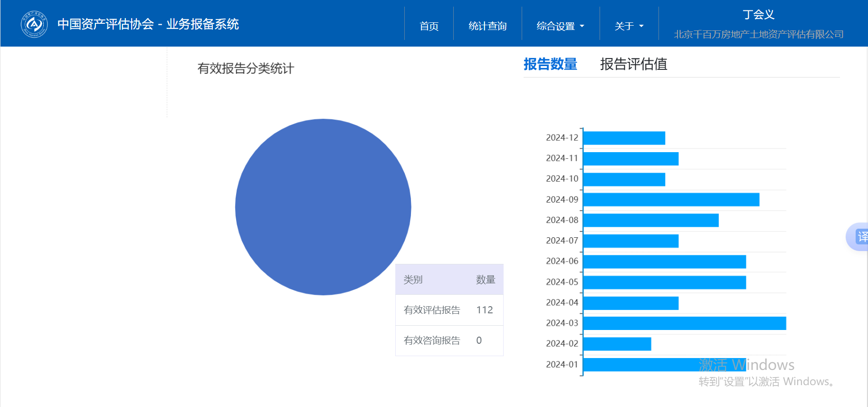Click the 有效咨询报告 row in legend table
The image size is (868, 407).
(449, 340)
